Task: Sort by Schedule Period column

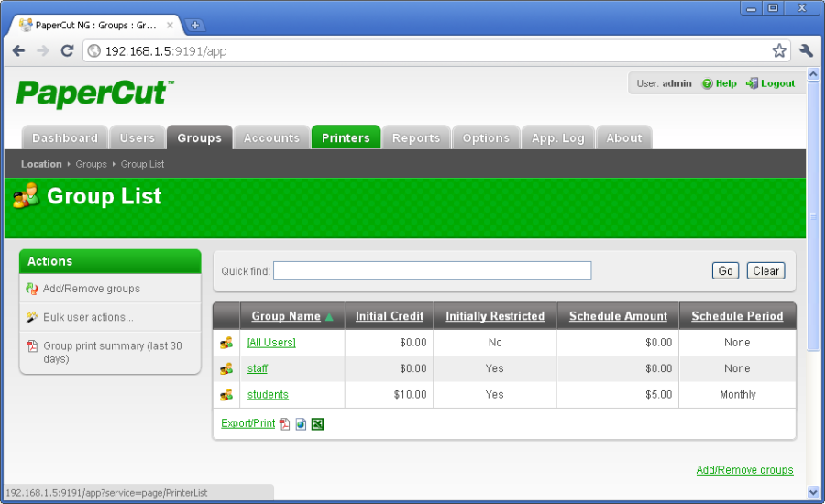Action: [737, 316]
